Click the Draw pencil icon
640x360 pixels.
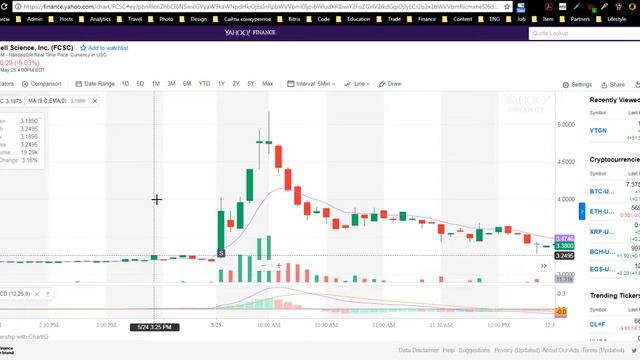point(382,84)
